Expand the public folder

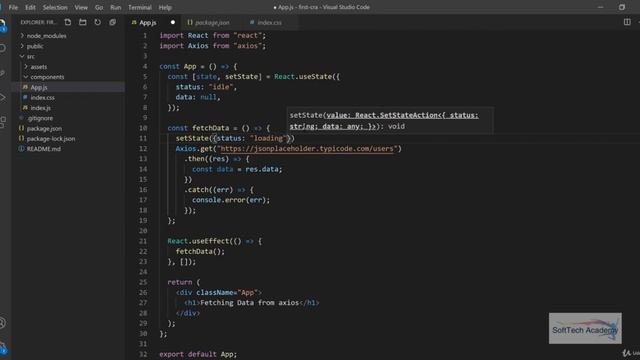35,46
